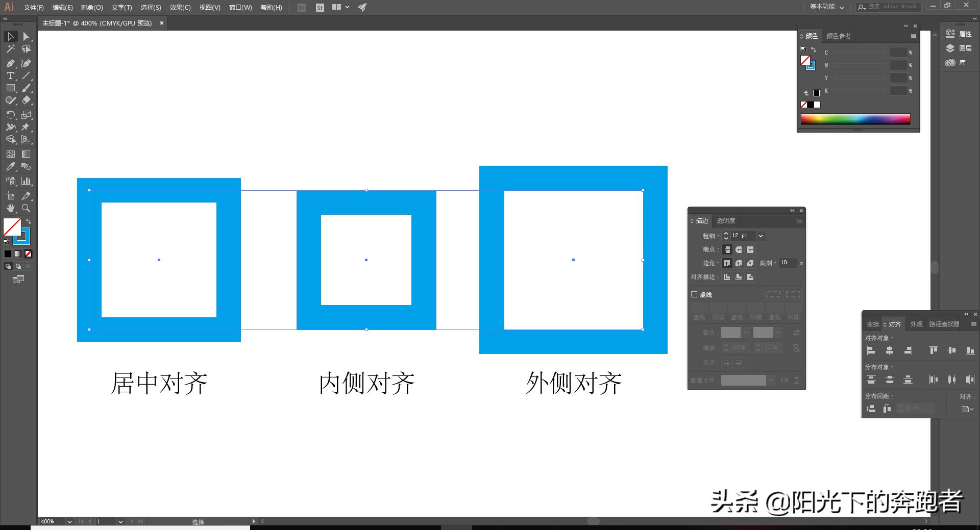Open the stroke weight dropdown
This screenshot has width=980, height=530.
tap(761, 236)
